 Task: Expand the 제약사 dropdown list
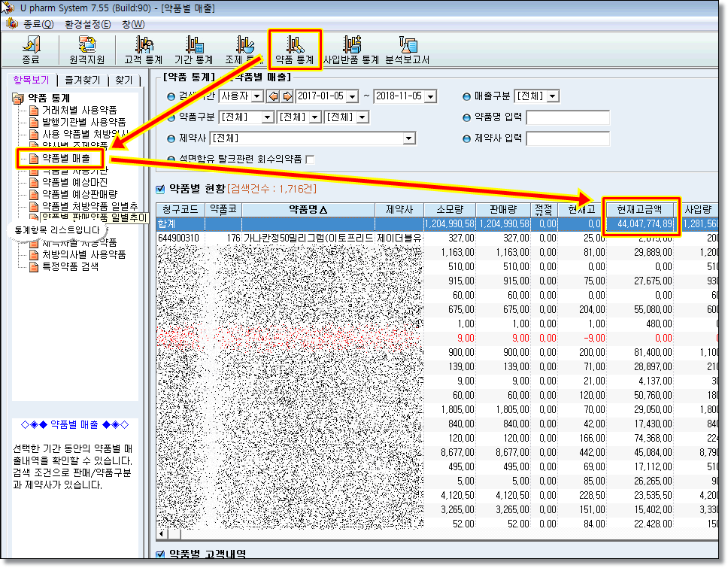click(x=409, y=138)
